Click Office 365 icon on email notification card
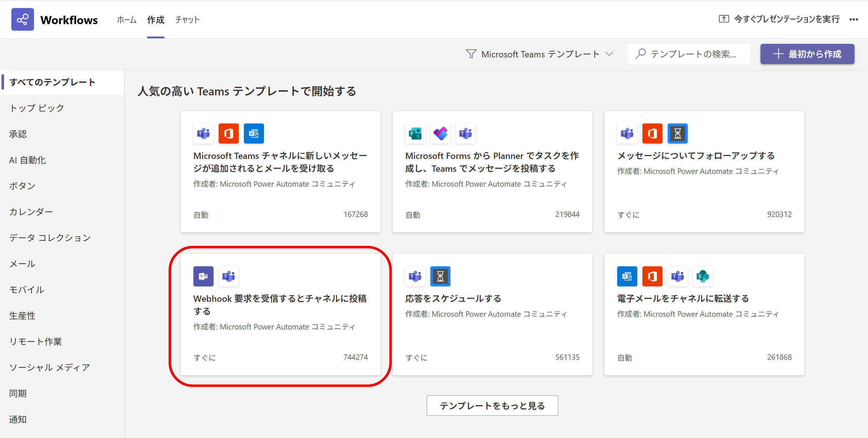Screen dimensions: 868x438 pyautogui.click(x=229, y=134)
